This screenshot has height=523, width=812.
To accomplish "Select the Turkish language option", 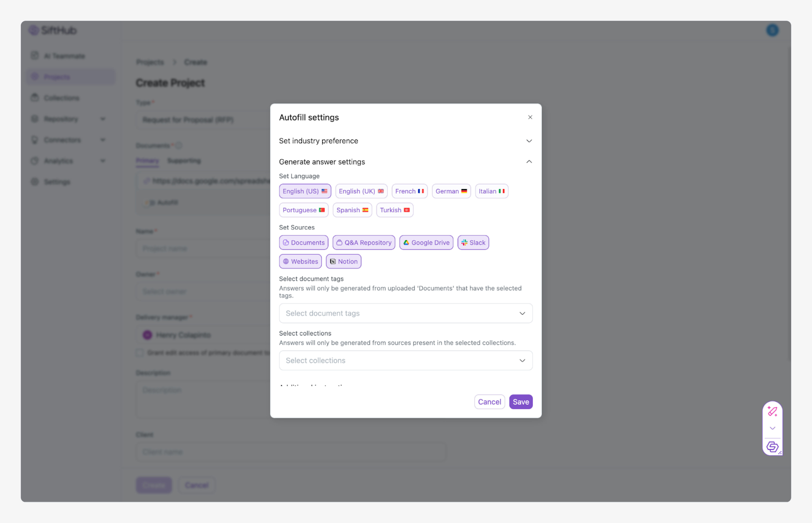I will 394,210.
